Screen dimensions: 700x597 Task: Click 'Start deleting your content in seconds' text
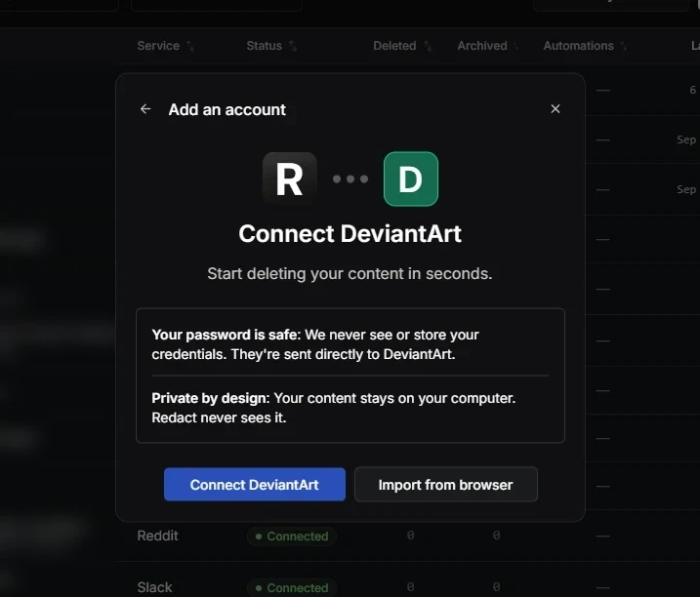(x=350, y=273)
